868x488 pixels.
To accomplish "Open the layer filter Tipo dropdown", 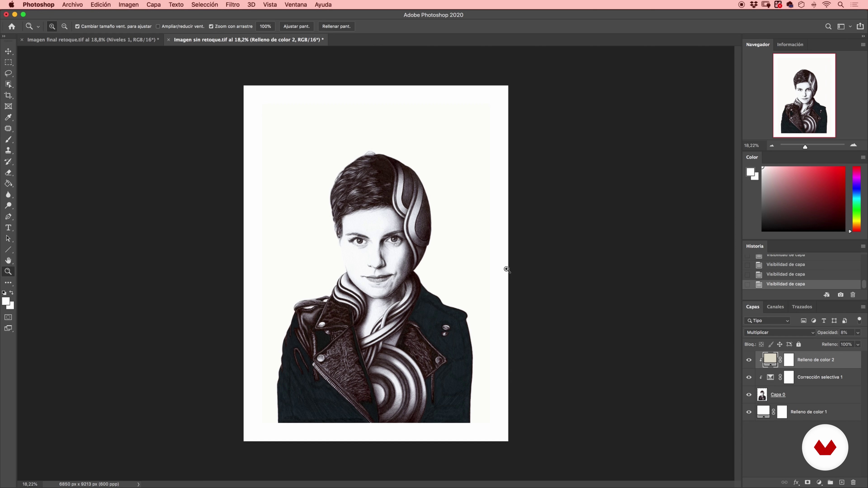I will click(x=767, y=321).
